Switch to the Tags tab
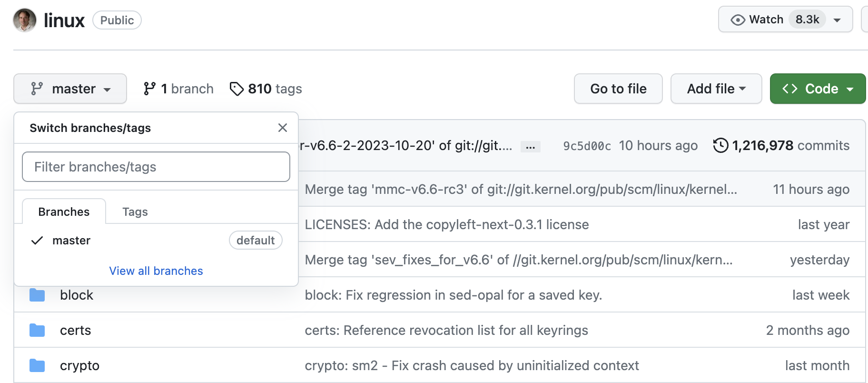 coord(135,212)
